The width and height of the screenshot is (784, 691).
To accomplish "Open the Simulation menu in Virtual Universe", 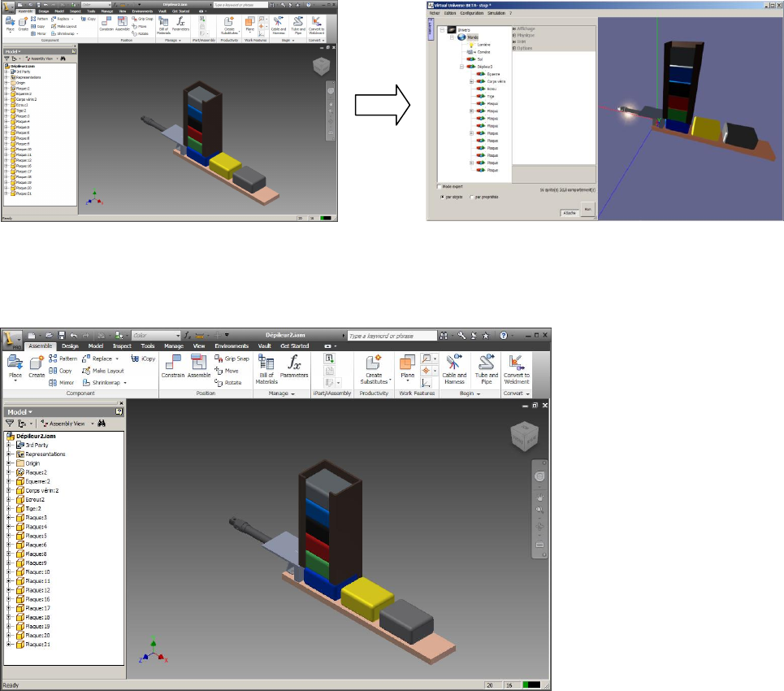I will [x=496, y=13].
